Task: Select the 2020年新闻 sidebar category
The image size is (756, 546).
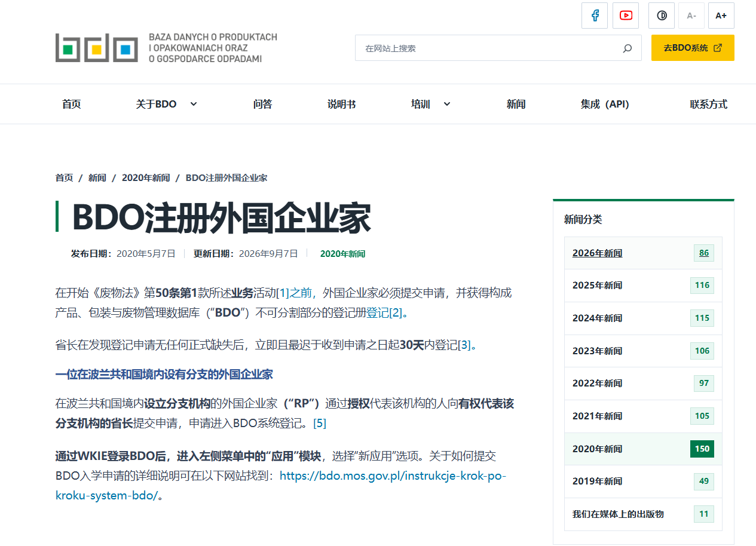Action: [643, 449]
